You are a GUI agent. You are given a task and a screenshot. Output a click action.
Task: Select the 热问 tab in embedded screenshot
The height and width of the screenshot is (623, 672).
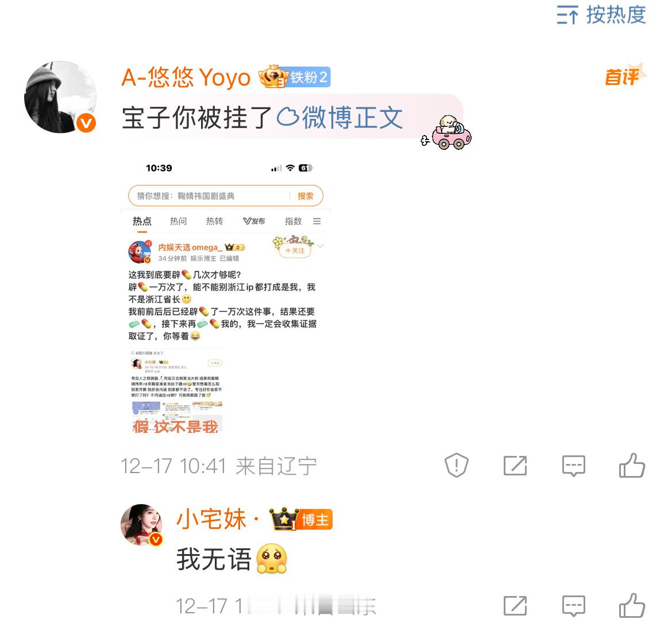pyautogui.click(x=178, y=221)
